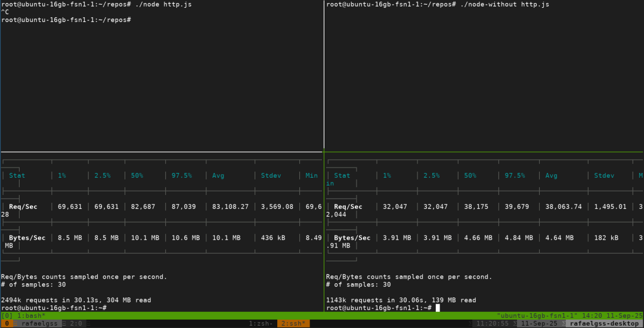Switch to the 1:zsh- tmux window
644x328 pixels.
click(261, 323)
